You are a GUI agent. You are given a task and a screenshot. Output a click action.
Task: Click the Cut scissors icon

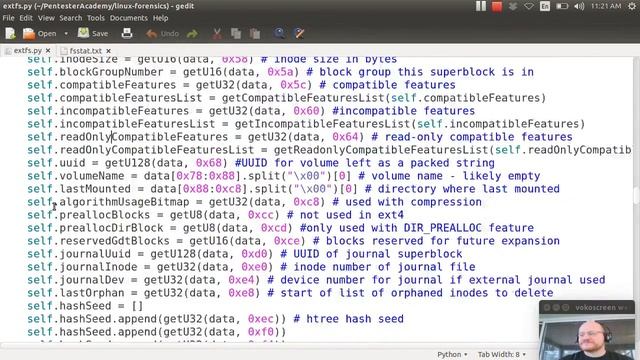tap(217, 33)
